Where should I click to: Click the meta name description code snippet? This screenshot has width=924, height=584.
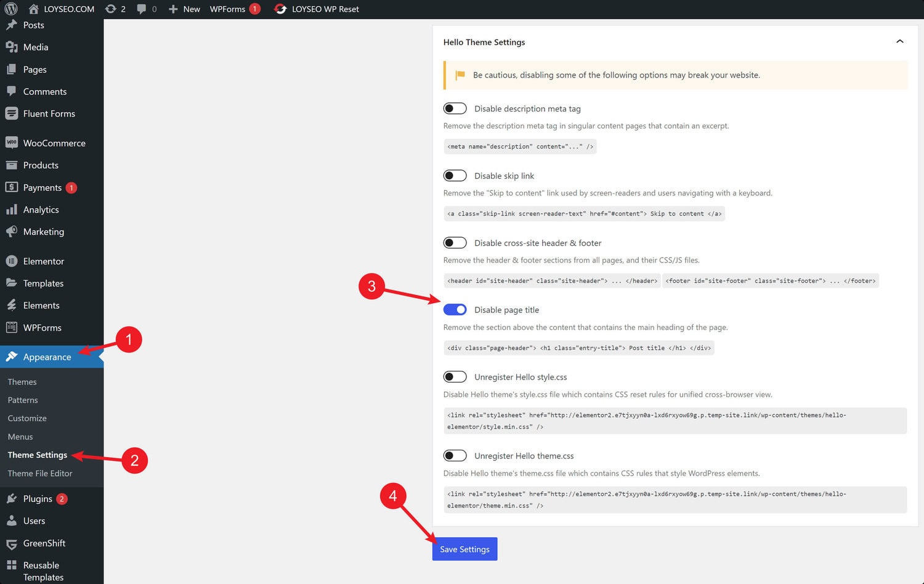click(520, 147)
